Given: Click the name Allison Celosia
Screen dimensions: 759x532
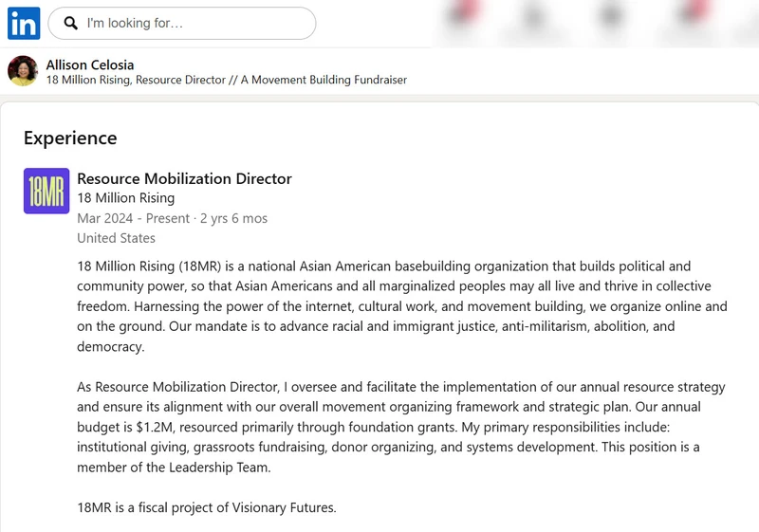Looking at the screenshot, I should (90, 64).
